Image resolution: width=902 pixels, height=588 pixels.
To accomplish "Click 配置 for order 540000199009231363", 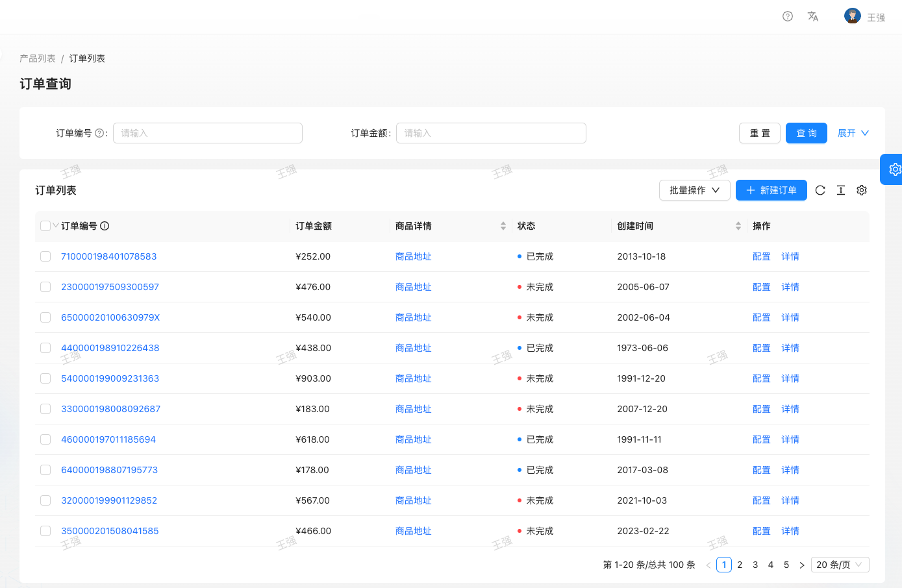I will 762,378.
